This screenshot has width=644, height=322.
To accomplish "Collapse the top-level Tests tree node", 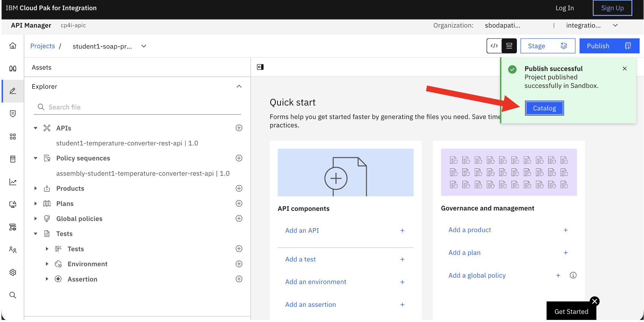I will tap(36, 234).
